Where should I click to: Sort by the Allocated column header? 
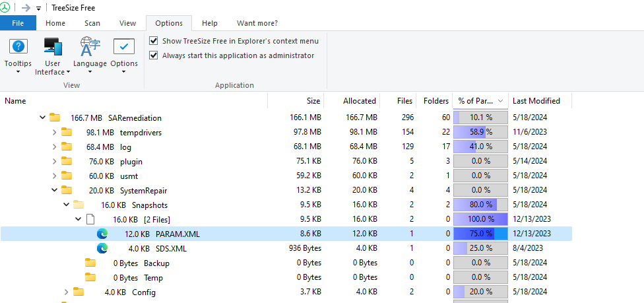tap(352, 101)
